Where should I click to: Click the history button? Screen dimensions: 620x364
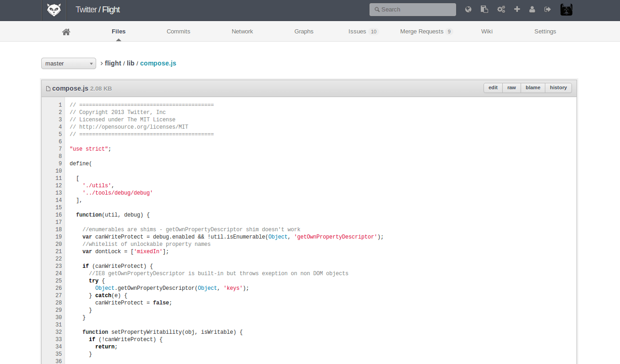click(x=558, y=88)
